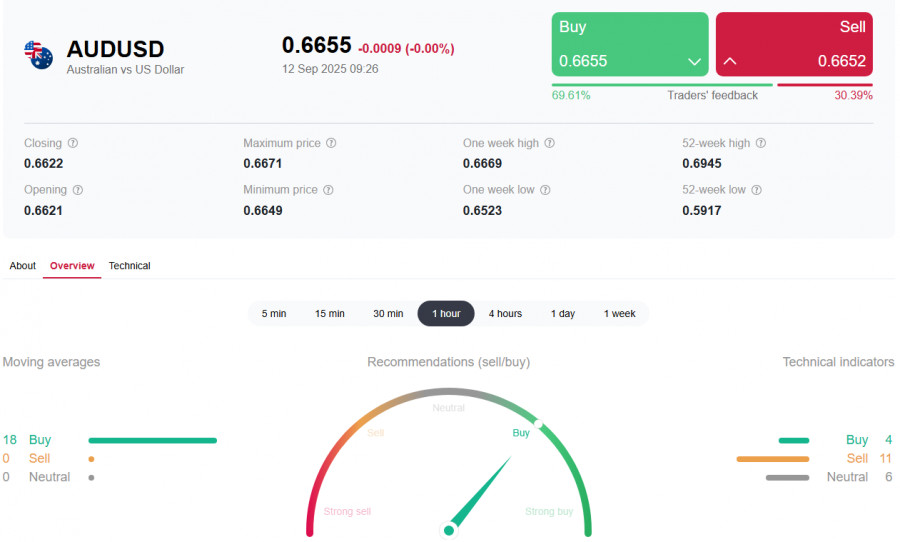
Task: Open the Opening price help icon
Action: point(77,190)
